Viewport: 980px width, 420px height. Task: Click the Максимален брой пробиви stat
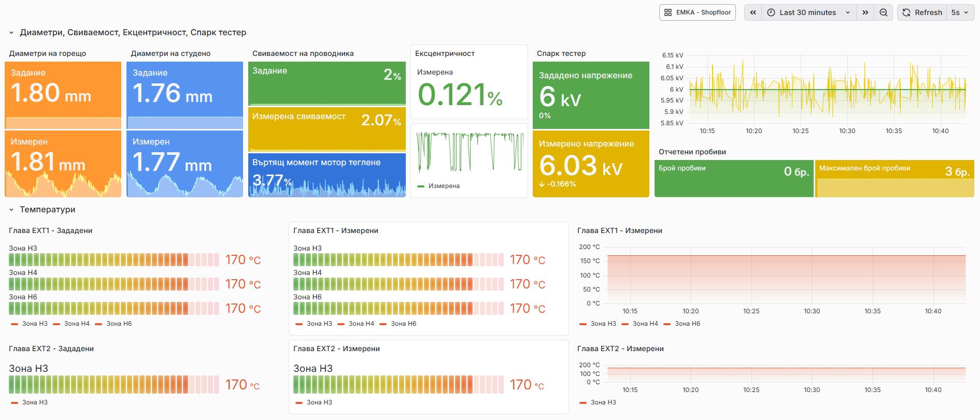[x=894, y=179]
